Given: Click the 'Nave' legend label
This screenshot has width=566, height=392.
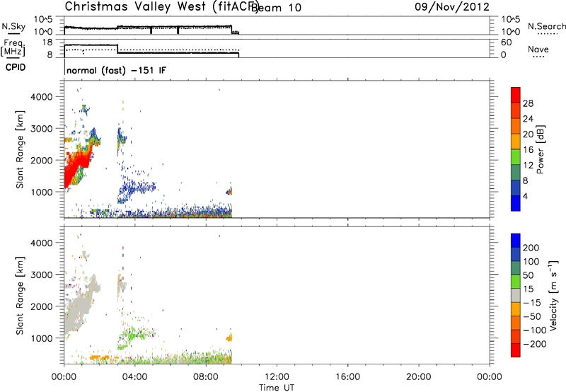Looking at the screenshot, I should tap(538, 49).
